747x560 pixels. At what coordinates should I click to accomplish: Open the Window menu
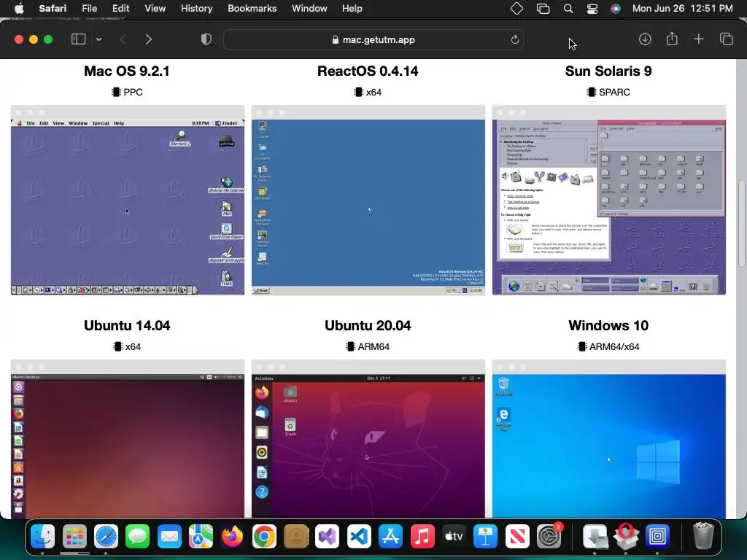(x=309, y=8)
